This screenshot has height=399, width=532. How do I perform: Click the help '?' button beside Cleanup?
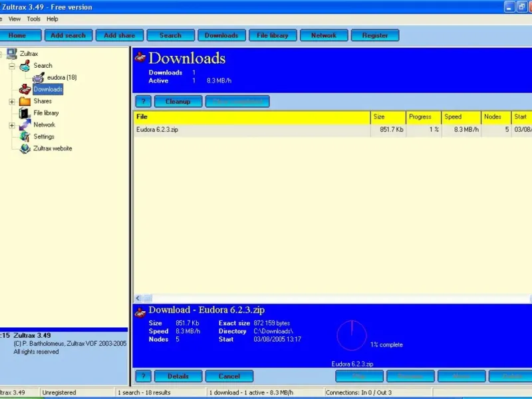pyautogui.click(x=143, y=102)
